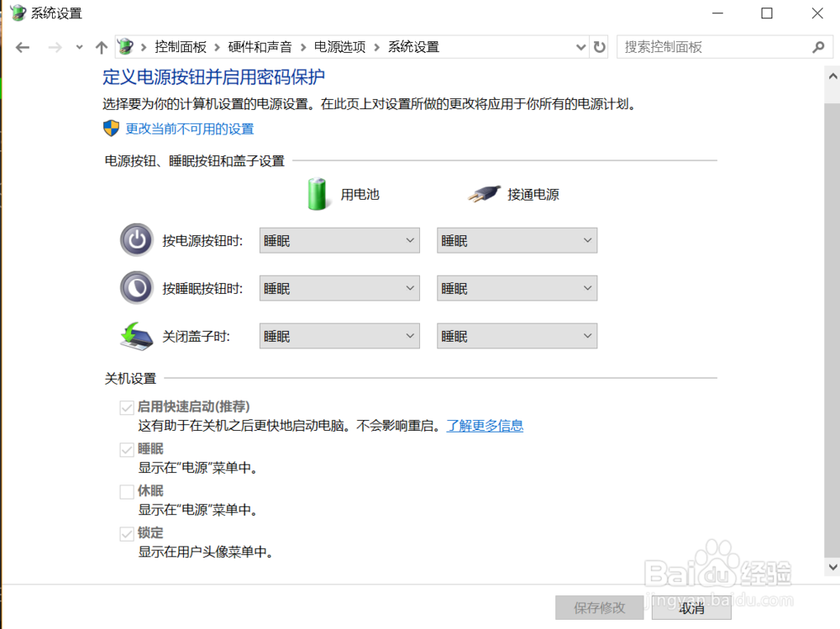
Task: Open power button plugged-in dropdown
Action: [x=517, y=240]
